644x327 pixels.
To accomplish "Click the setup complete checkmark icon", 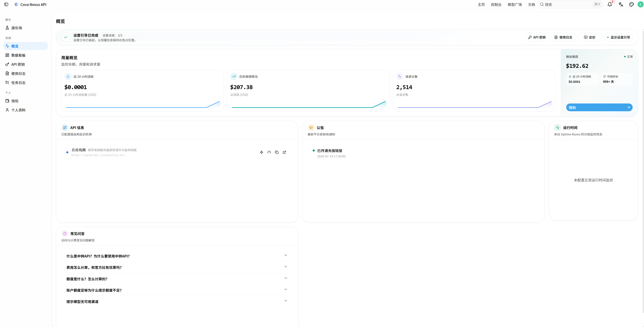I will (66, 37).
